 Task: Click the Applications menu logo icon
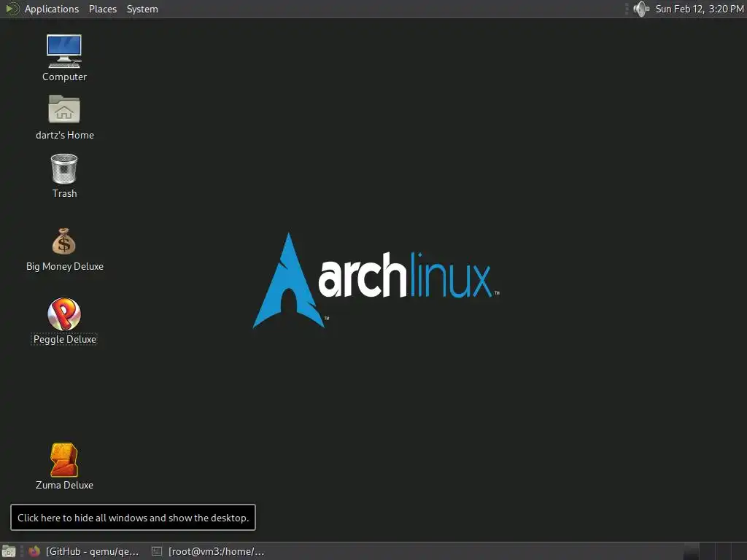coord(12,9)
